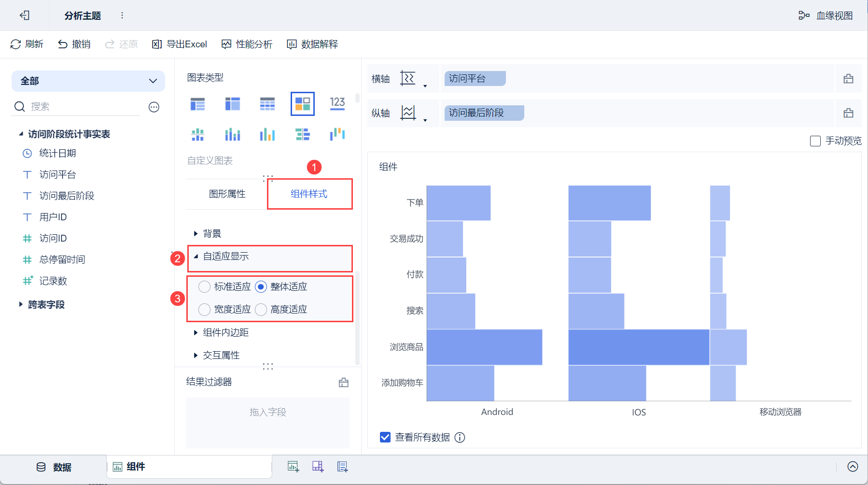Select the 用户ID field
The height and width of the screenshot is (485, 868).
coord(53,217)
